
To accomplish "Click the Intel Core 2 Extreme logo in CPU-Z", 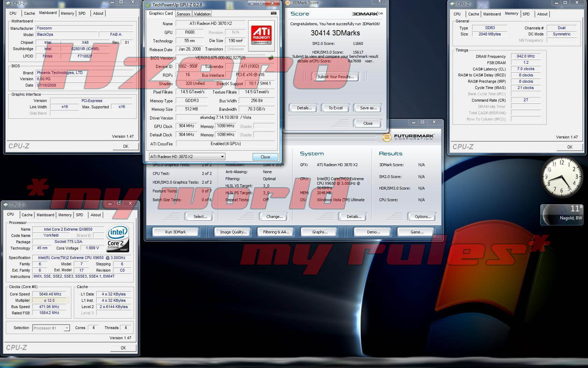I will (118, 238).
